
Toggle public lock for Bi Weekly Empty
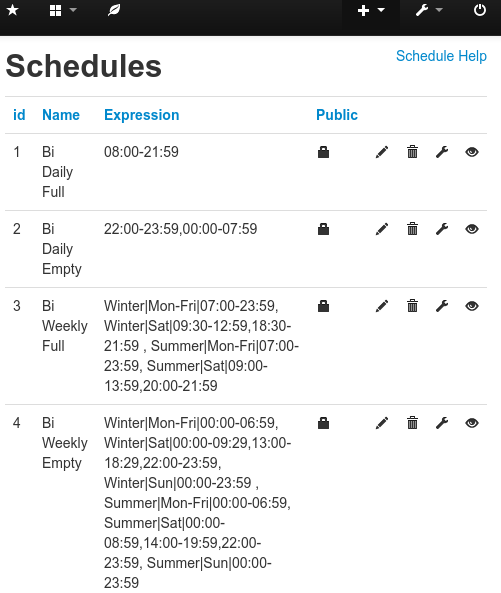(x=323, y=423)
